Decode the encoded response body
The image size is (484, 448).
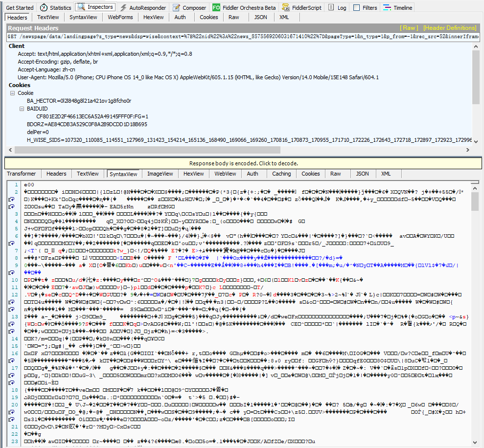pyautogui.click(x=243, y=163)
